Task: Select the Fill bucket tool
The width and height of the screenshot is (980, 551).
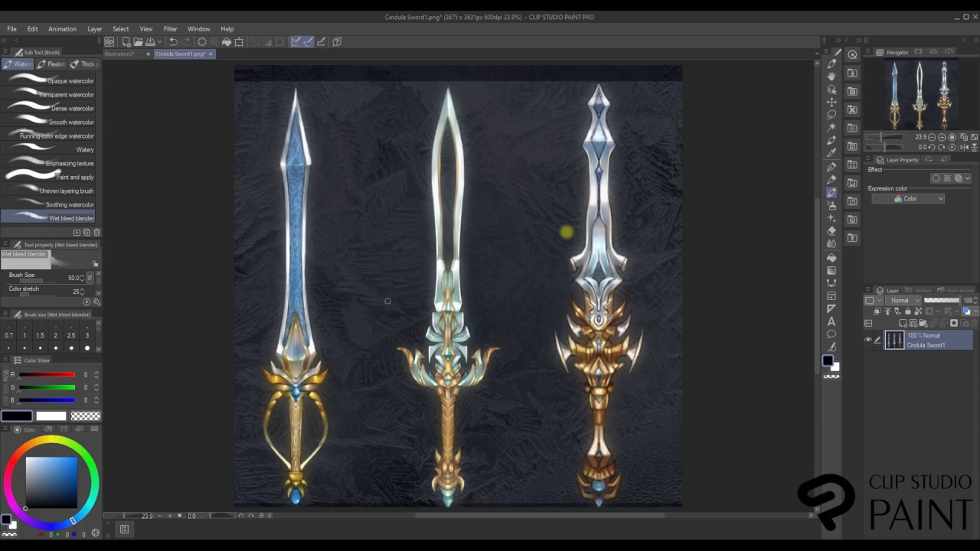Action: point(831,257)
